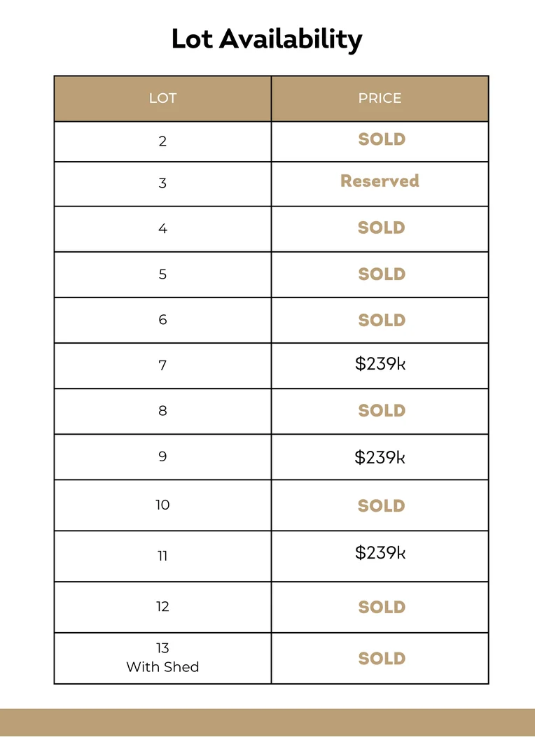
Task: Click lot number 12 cell
Action: (162, 607)
